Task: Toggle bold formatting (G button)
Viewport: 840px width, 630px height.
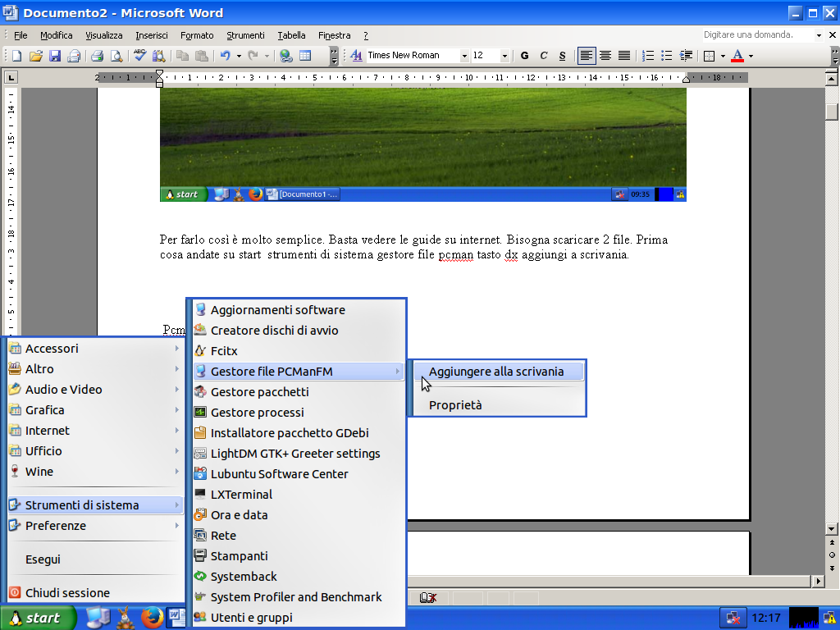Action: pos(524,56)
